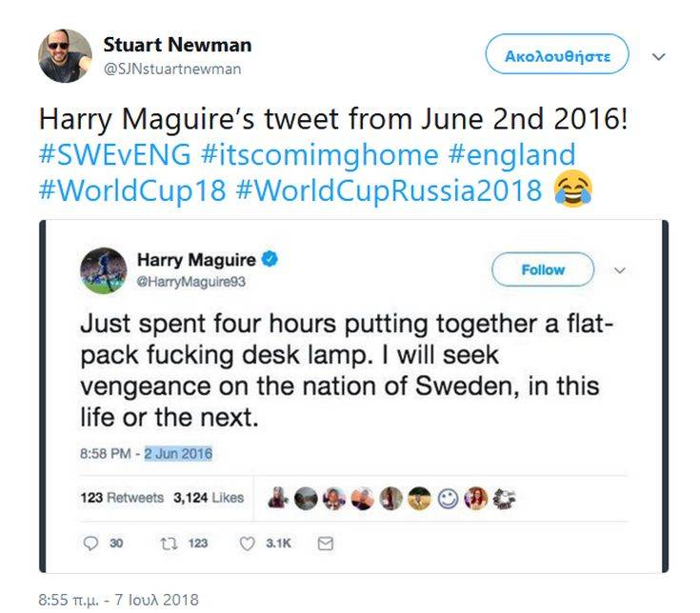Click the heart like icon
700x613 pixels.
248,544
